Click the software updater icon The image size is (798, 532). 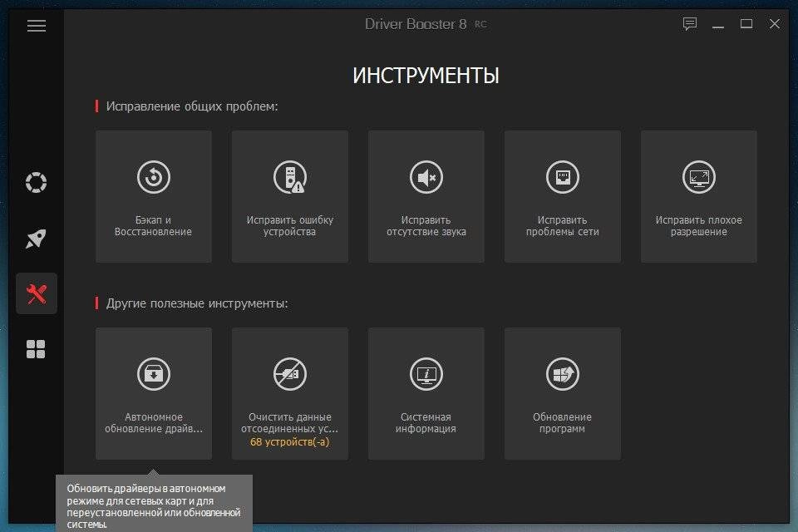click(563, 374)
